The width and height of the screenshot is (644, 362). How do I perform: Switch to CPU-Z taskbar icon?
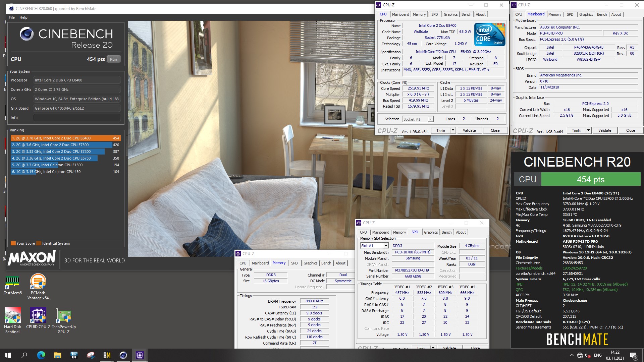[x=140, y=355]
